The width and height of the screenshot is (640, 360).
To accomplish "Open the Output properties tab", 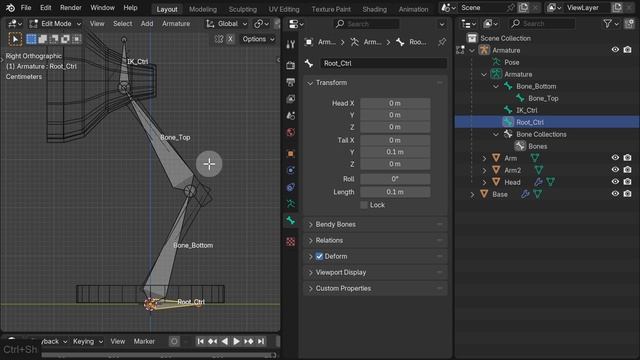I will click(x=291, y=82).
